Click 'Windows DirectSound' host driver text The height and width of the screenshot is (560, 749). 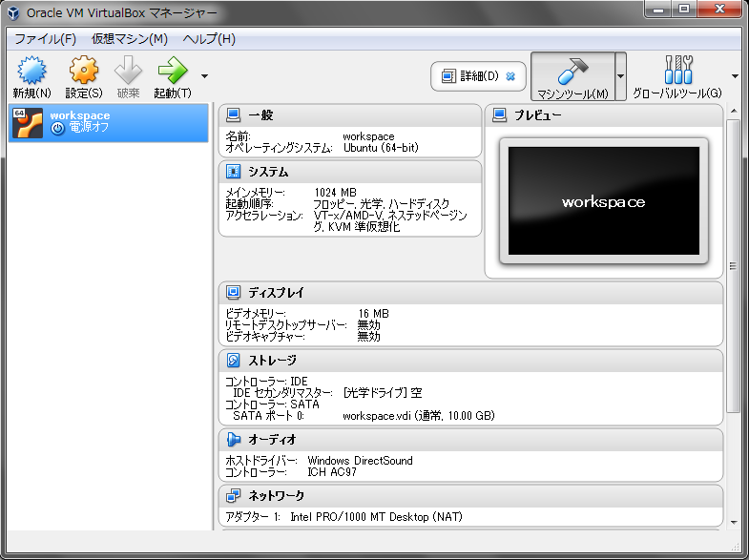pyautogui.click(x=360, y=461)
